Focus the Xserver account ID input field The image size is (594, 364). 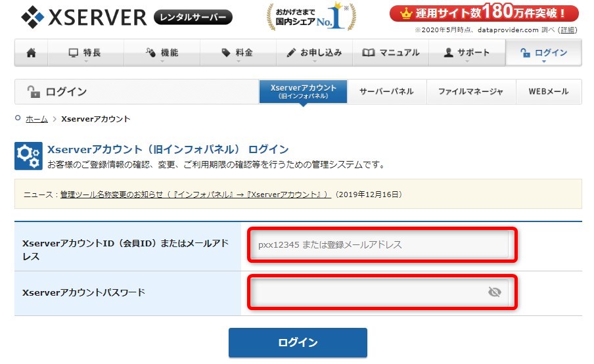coord(379,244)
